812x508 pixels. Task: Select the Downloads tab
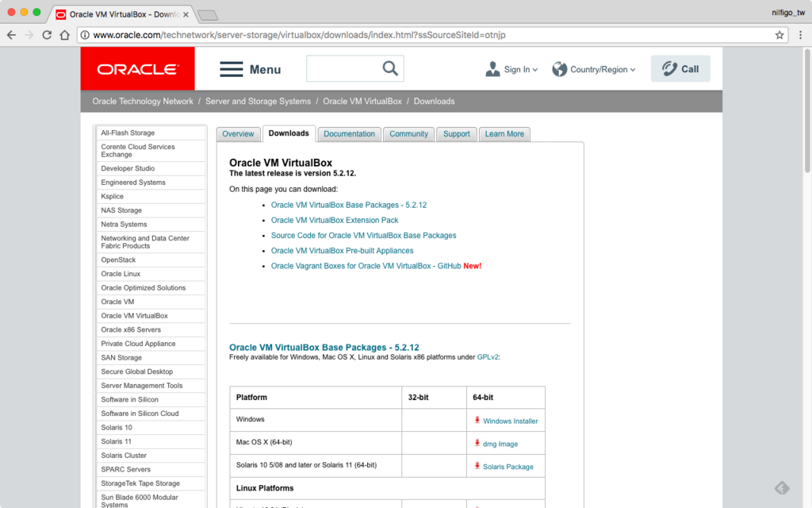tap(289, 133)
